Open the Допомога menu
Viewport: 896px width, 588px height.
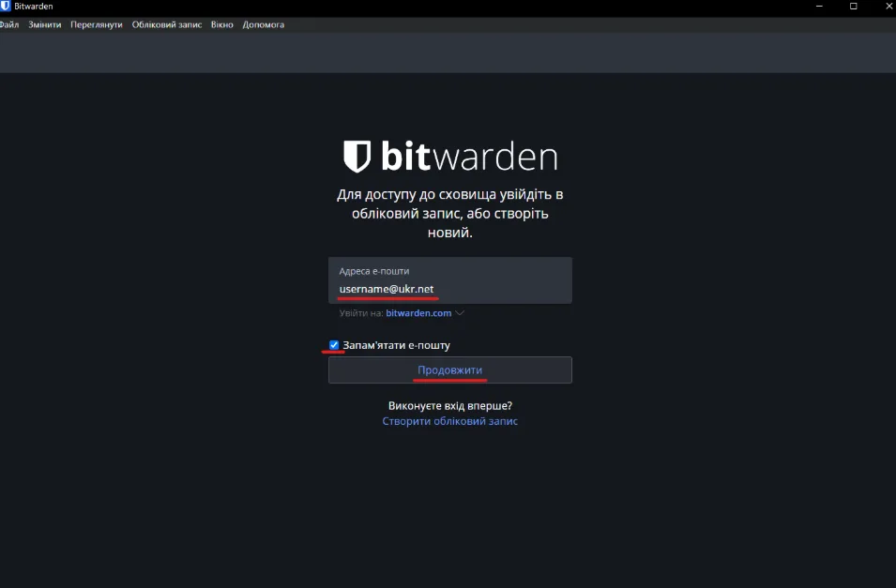click(x=263, y=24)
